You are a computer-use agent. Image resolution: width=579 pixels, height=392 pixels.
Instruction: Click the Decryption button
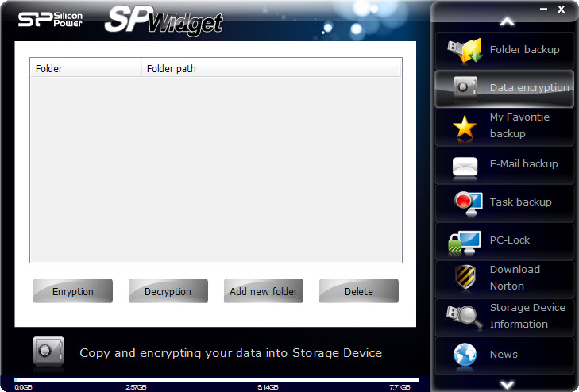coord(168,291)
